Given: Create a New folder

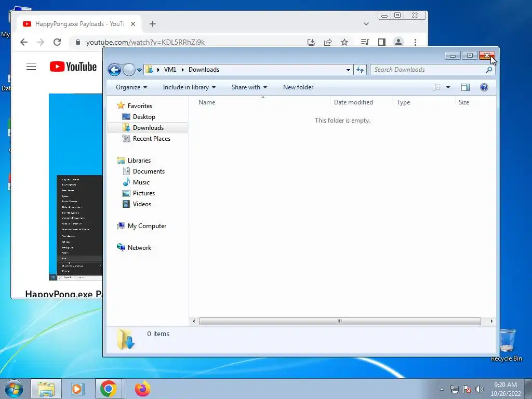Looking at the screenshot, I should click(298, 87).
